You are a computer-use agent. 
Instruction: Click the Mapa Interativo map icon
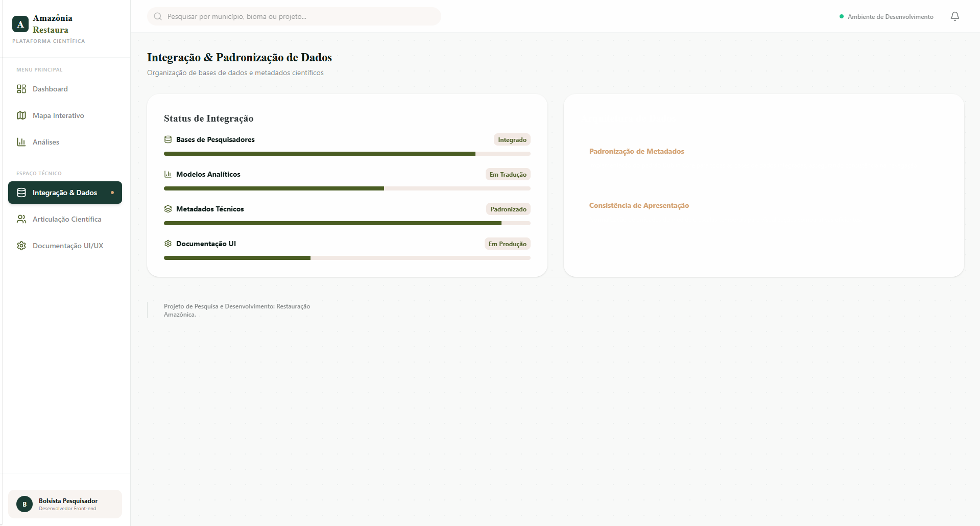point(21,115)
